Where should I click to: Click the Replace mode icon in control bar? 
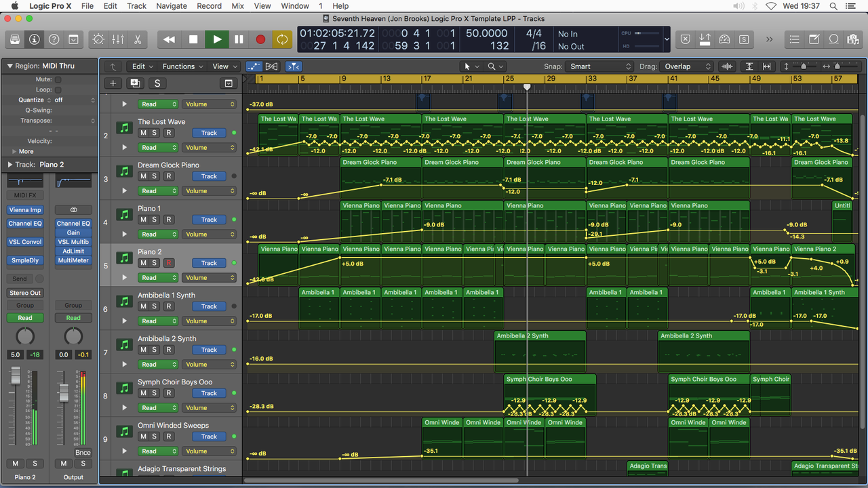pyautogui.click(x=686, y=39)
